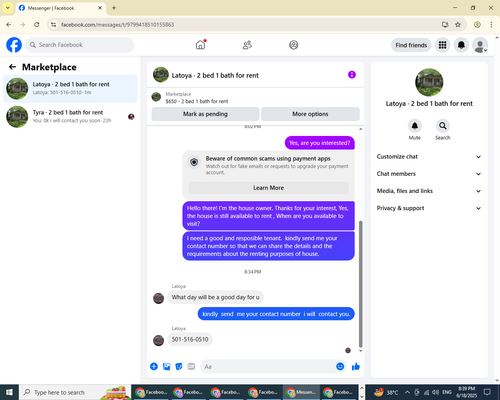Expand Customize chat section
The width and height of the screenshot is (500, 400).
[x=429, y=157]
